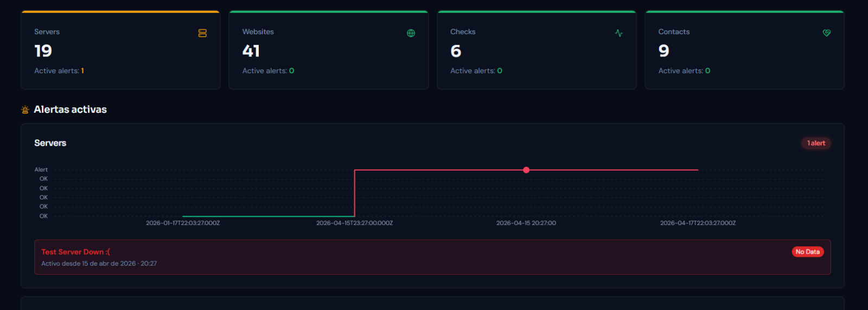868x310 pixels.
Task: Click the red data point on the chart
Action: click(x=526, y=170)
